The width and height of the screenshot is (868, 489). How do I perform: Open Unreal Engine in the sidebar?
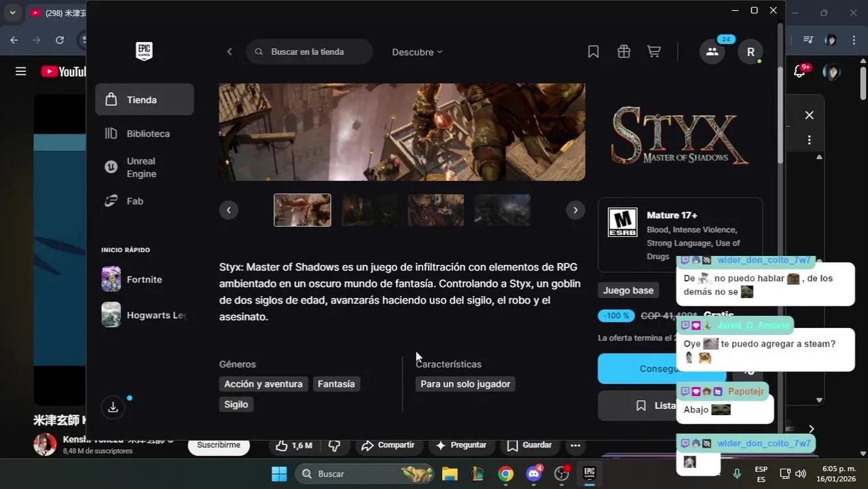click(x=144, y=167)
